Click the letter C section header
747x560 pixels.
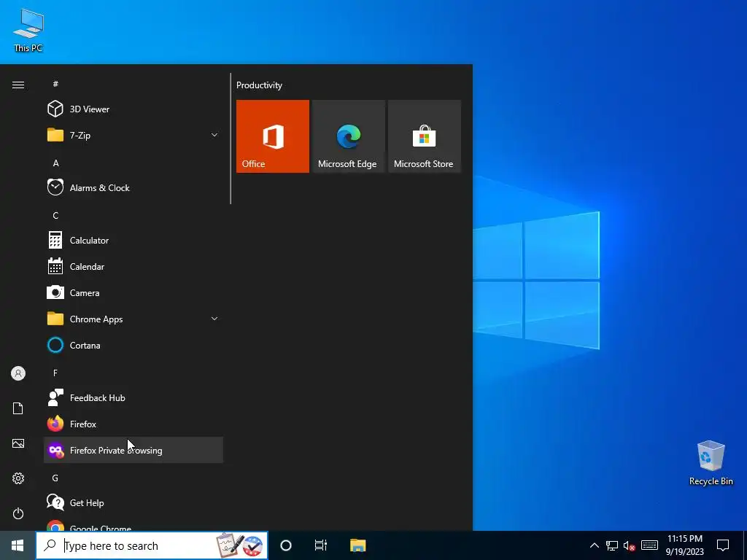[x=55, y=216]
